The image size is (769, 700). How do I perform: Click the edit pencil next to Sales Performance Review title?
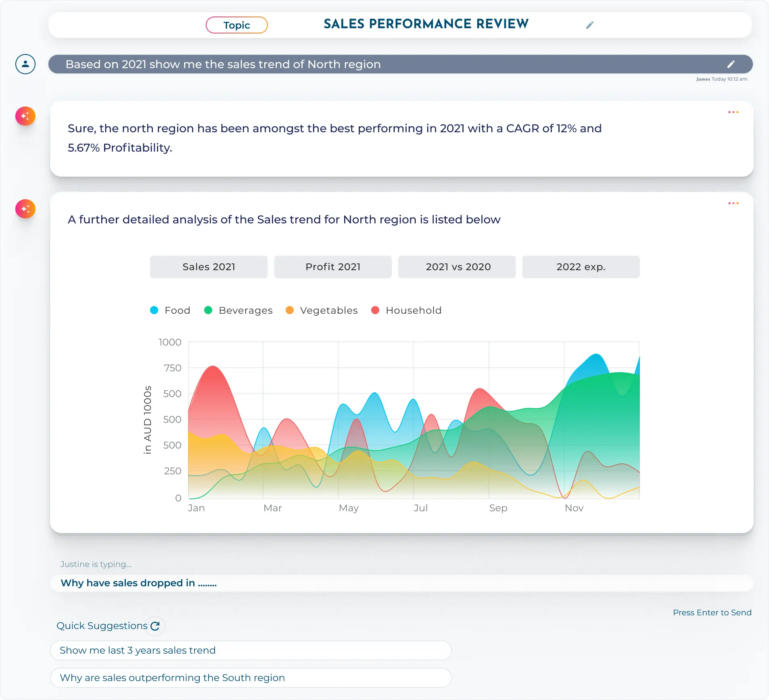click(x=590, y=25)
